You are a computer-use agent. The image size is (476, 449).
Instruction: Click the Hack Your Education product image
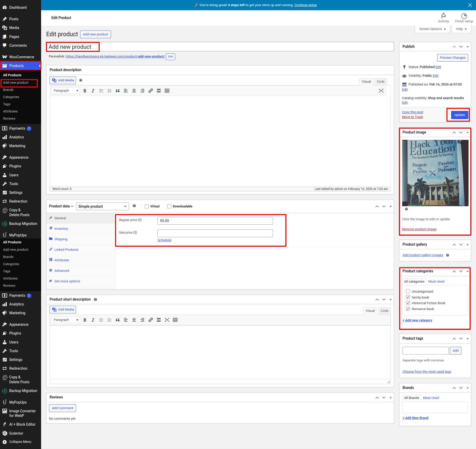(x=435, y=173)
